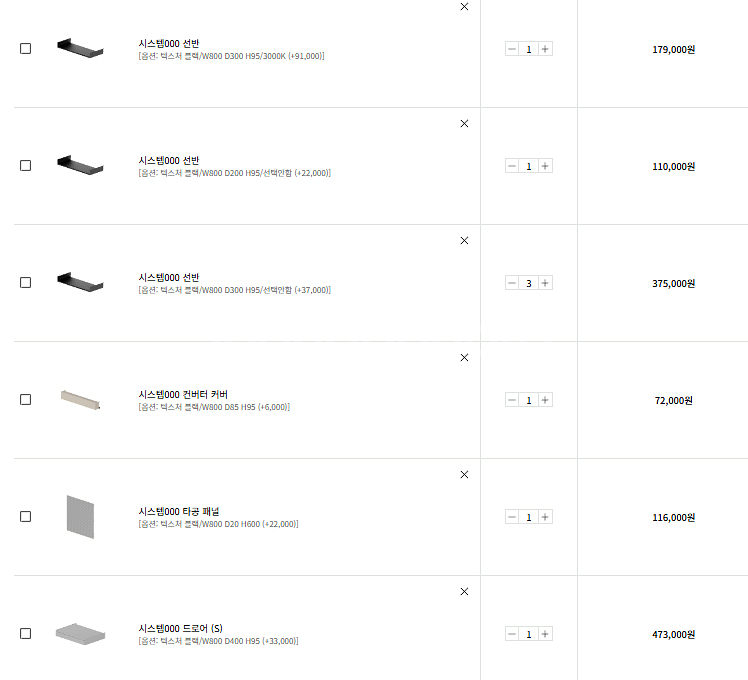Increase quantity of the 110,000원 shelf
The width and height of the screenshot is (748, 680).
(545, 166)
